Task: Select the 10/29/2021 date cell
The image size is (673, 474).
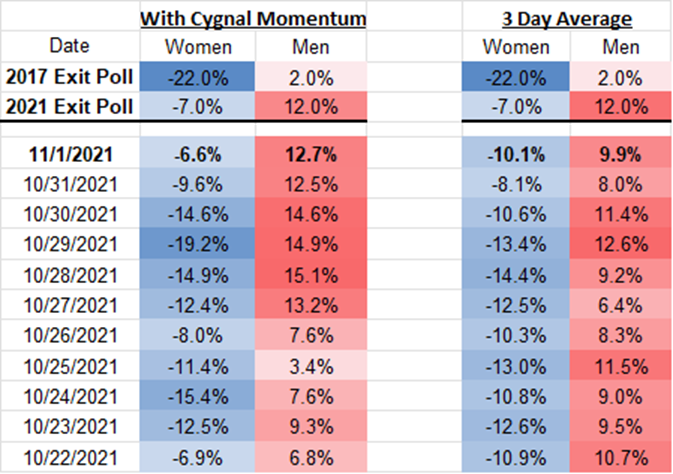Action: point(68,241)
